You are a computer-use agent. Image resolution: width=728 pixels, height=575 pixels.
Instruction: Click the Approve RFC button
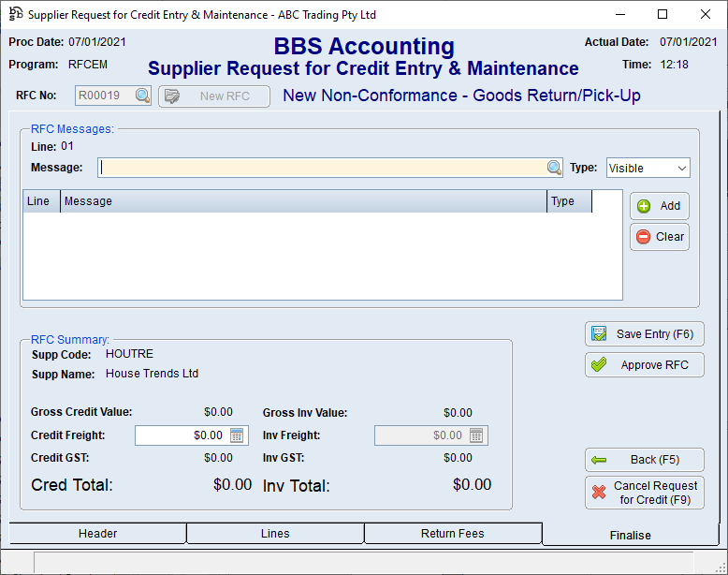tap(644, 365)
